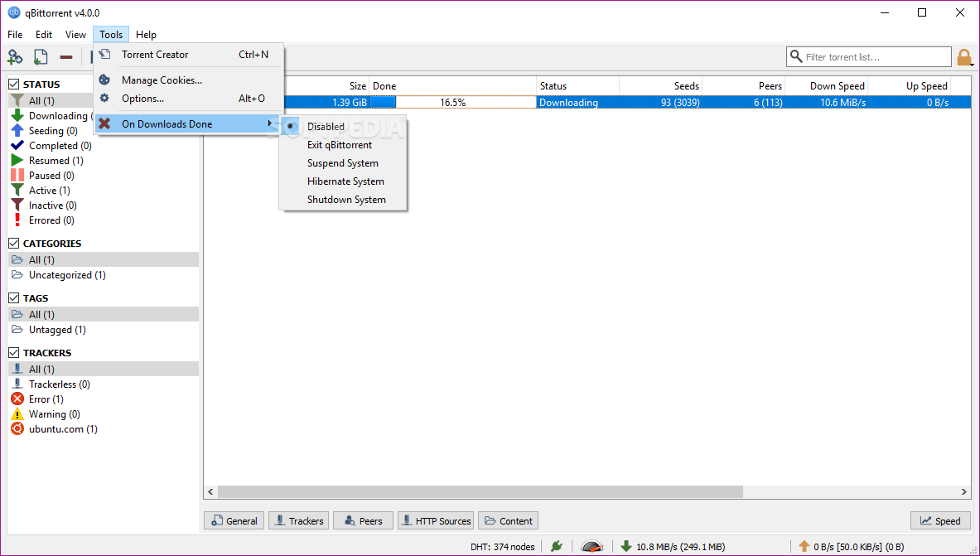Toggle the TRACKERS section checkbox
Image resolution: width=980 pixels, height=556 pixels.
[14, 353]
